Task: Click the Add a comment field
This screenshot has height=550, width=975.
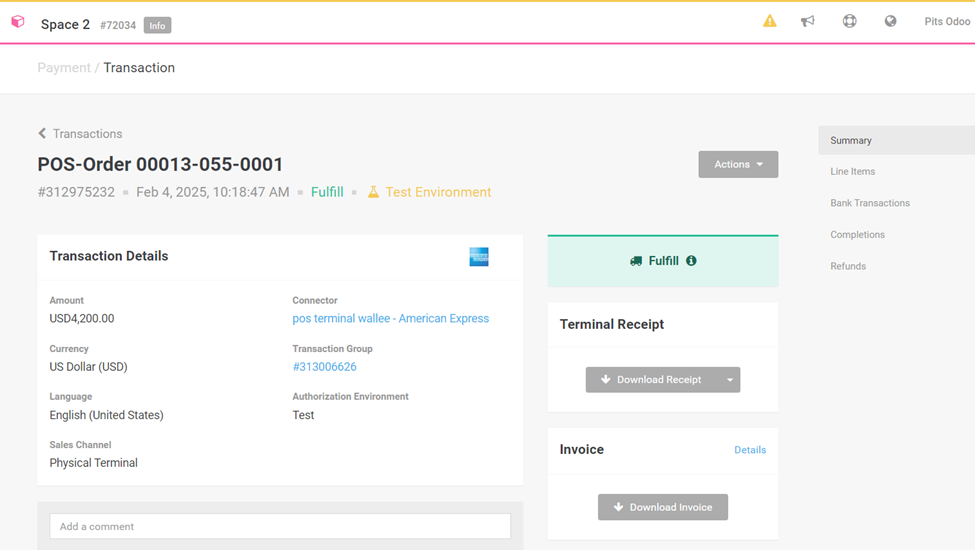Action: click(x=280, y=526)
